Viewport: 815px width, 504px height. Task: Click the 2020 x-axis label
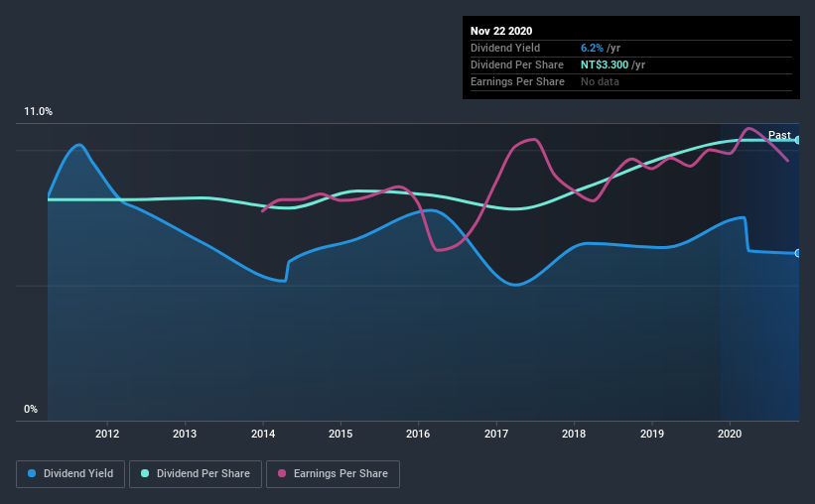coord(730,434)
